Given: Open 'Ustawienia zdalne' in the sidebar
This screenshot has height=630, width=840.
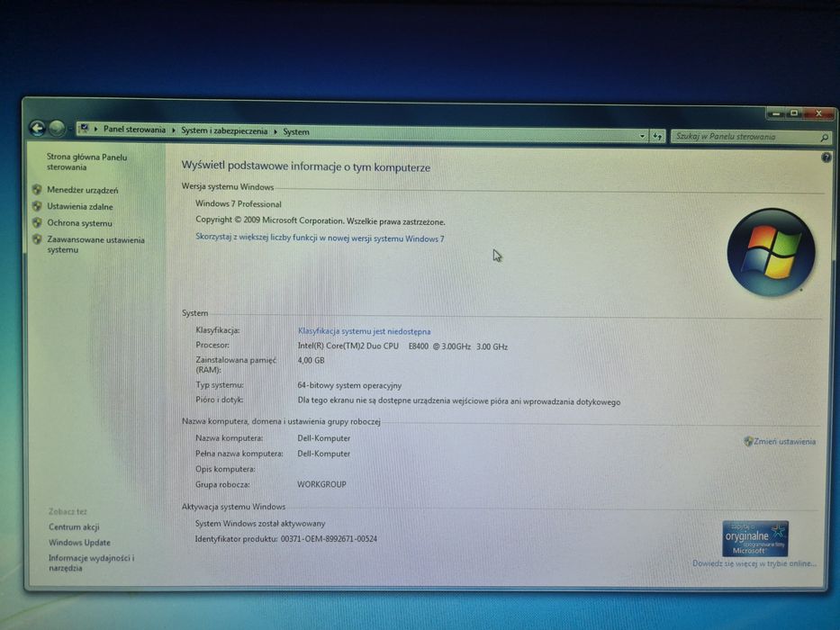Looking at the screenshot, I should point(79,207).
